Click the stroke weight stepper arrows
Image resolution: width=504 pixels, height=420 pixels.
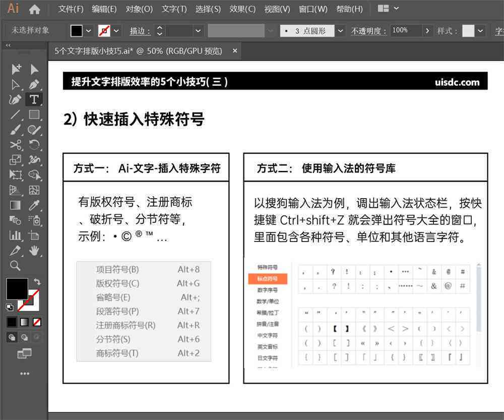coord(159,31)
